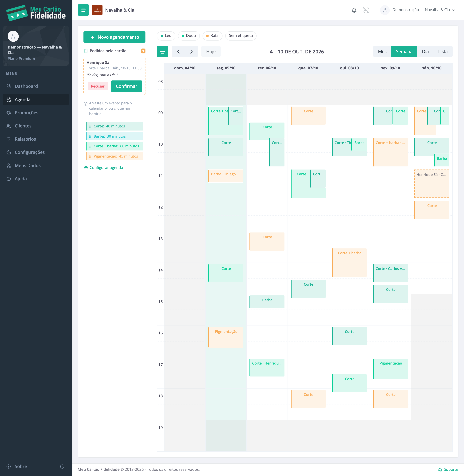Confirm Henrique Sá's card request
The height and width of the screenshot is (476, 464).
(x=126, y=86)
